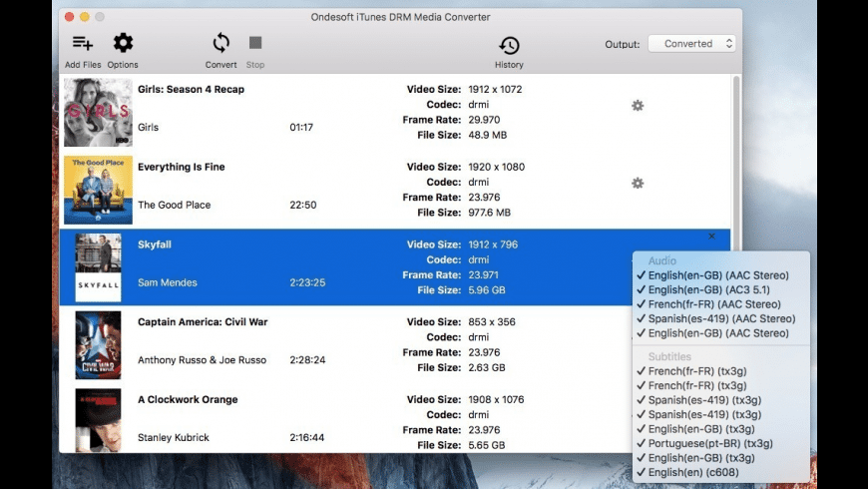
Task: Click the Skyfall poster thumbnail
Action: [98, 267]
